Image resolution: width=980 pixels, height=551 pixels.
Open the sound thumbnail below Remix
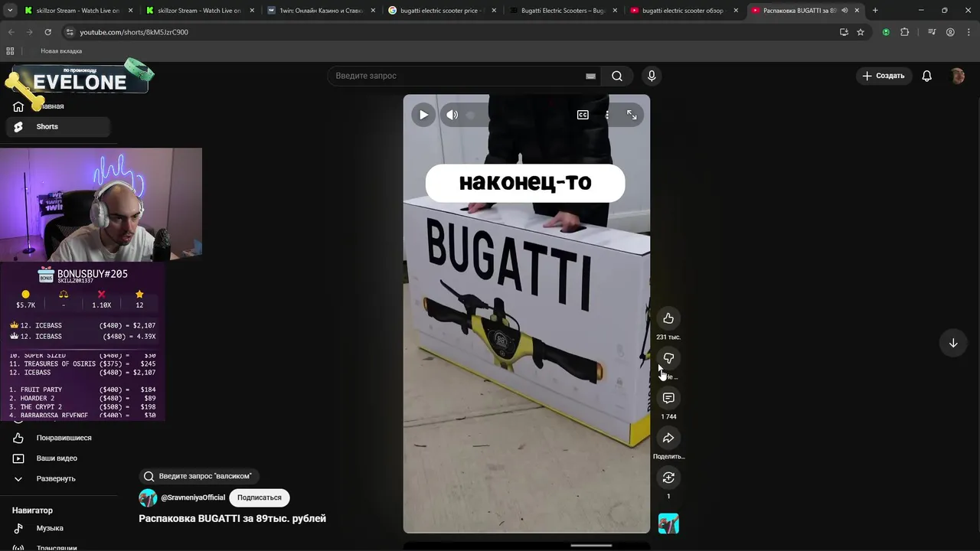pos(668,523)
